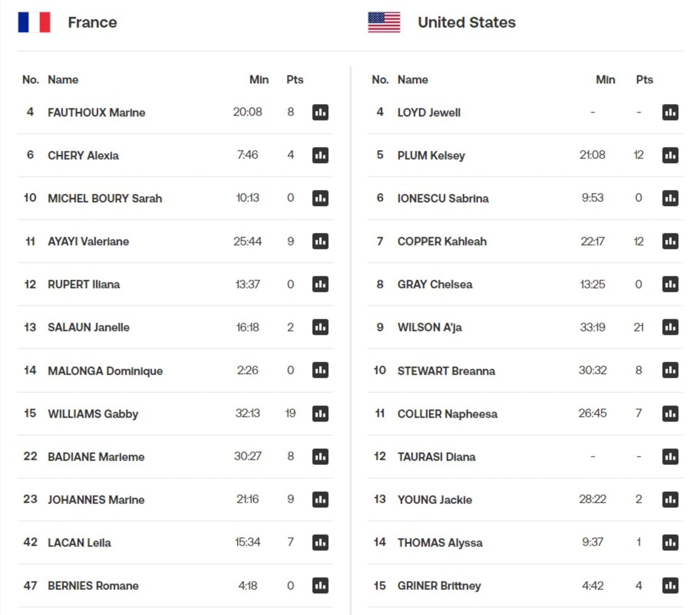
Task: Select player name COLLIER Napheesa
Action: (447, 414)
